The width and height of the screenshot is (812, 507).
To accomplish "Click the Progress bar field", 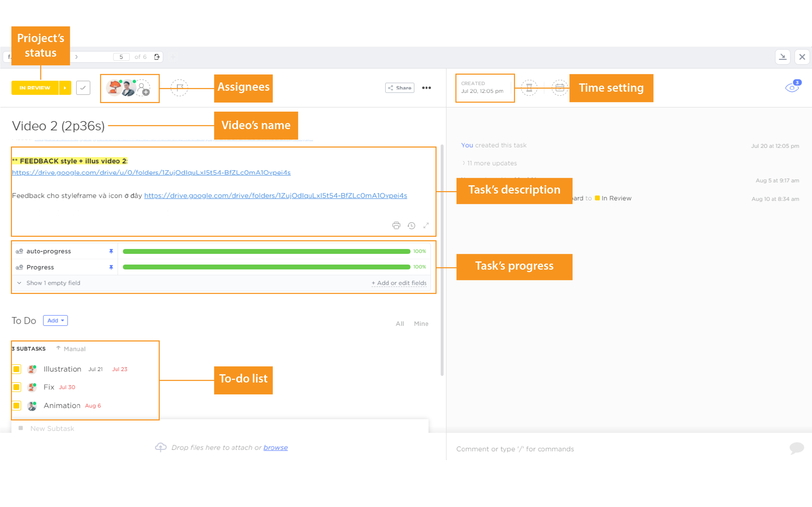I will (266, 267).
